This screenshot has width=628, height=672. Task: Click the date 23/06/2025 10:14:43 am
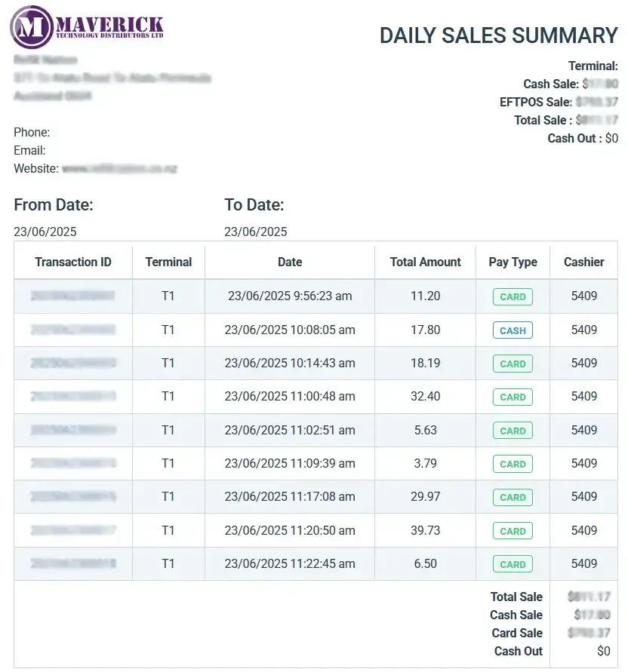[290, 363]
